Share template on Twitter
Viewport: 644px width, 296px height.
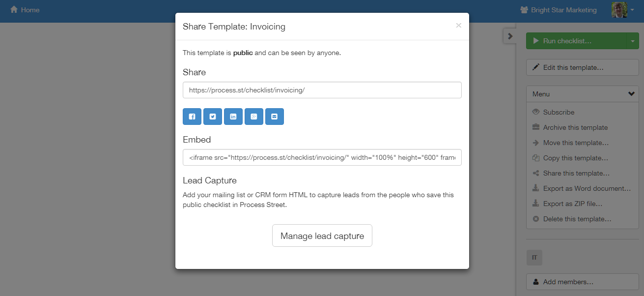[x=213, y=117]
